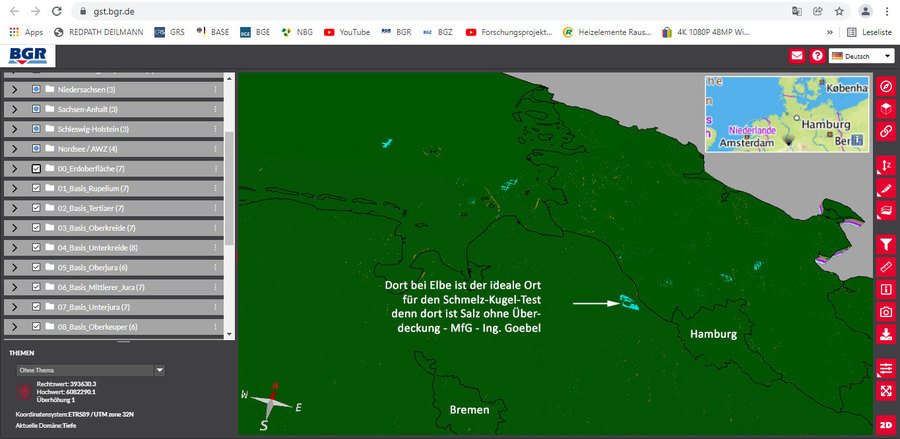Click the compass navigation tool icon

tap(885, 86)
